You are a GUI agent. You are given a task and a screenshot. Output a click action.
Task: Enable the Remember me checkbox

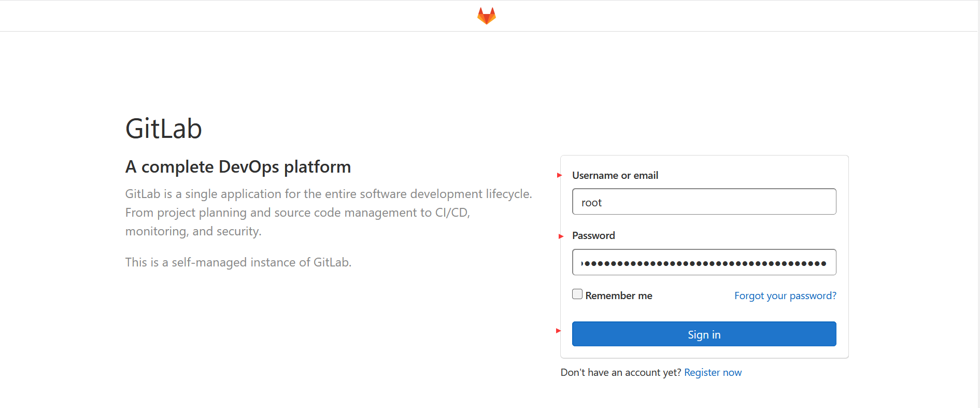pos(577,294)
